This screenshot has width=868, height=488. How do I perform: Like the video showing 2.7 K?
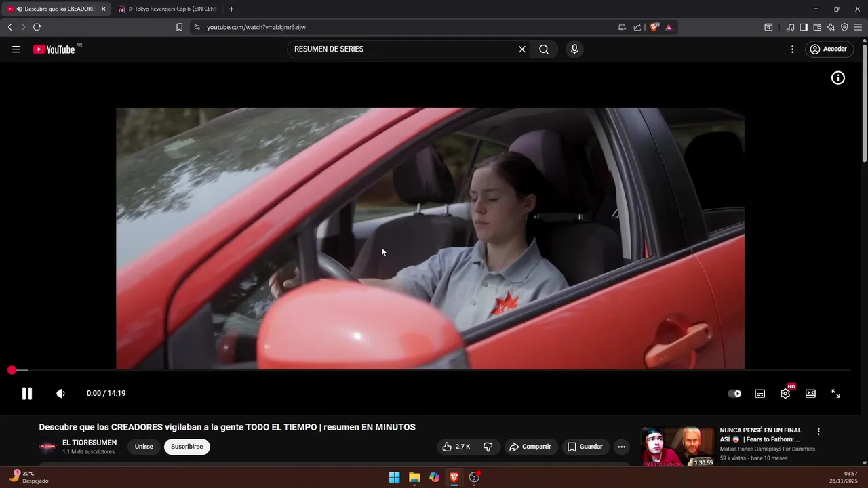(456, 447)
